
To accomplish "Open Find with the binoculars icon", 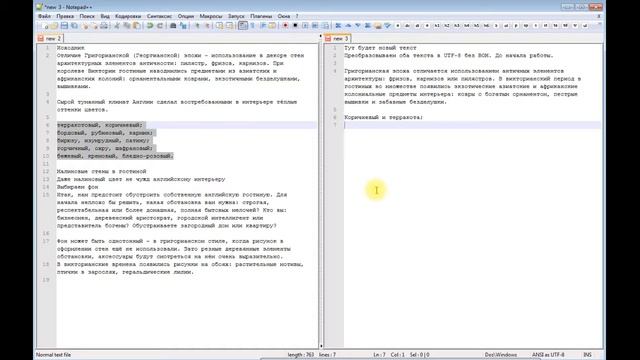I will (x=173, y=26).
